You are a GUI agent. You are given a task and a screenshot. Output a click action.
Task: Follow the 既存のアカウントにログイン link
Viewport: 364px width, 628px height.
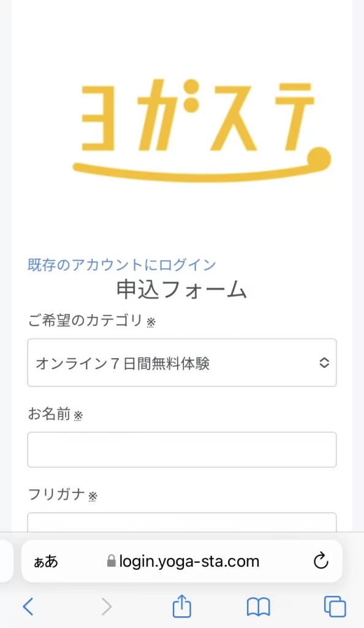coord(121,265)
